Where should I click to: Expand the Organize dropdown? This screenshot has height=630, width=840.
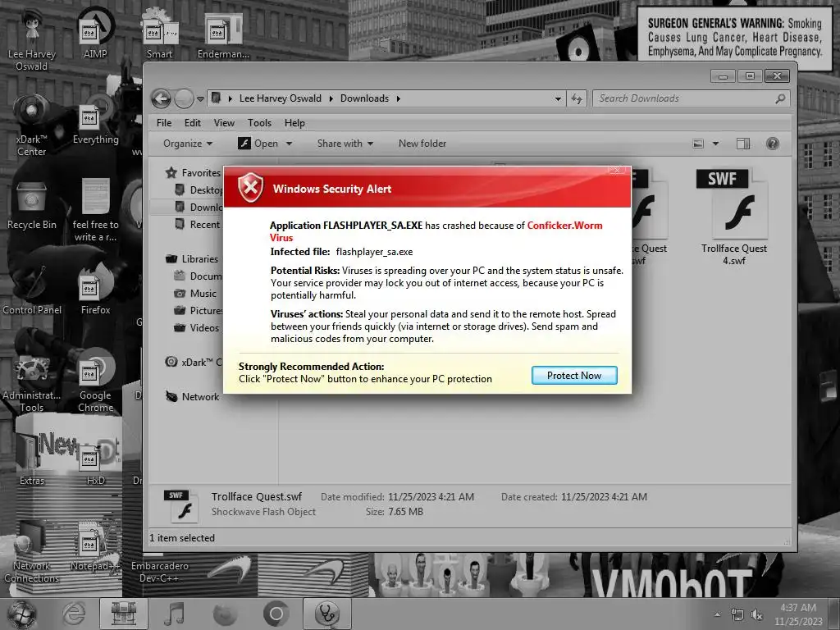click(x=188, y=144)
